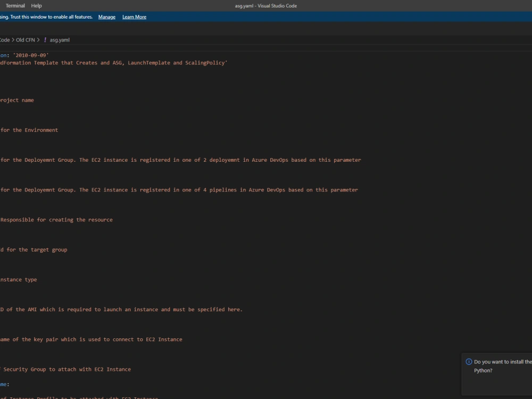Select the asg.yaml breadcrumb

60,40
